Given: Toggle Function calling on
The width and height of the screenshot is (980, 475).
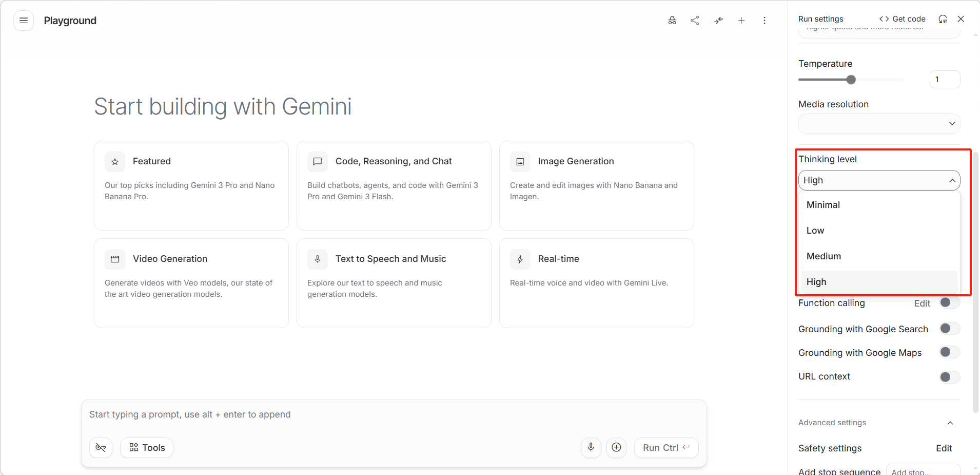Looking at the screenshot, I should coord(950,302).
